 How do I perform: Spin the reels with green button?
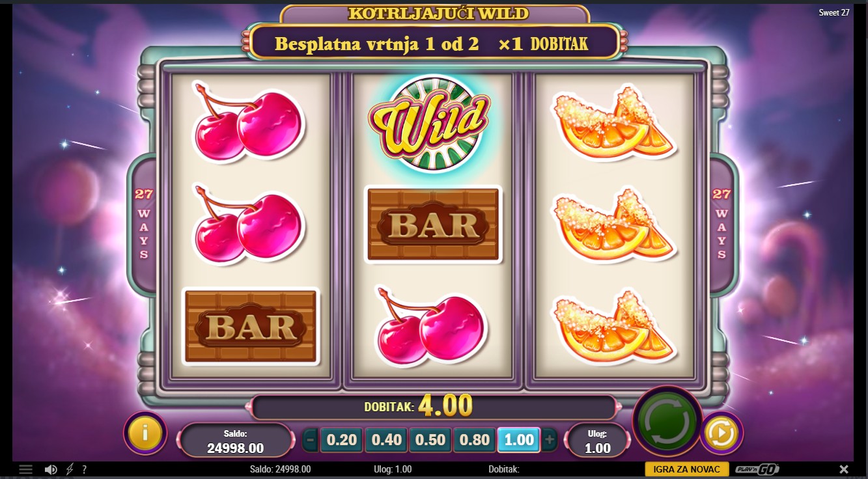pyautogui.click(x=667, y=421)
